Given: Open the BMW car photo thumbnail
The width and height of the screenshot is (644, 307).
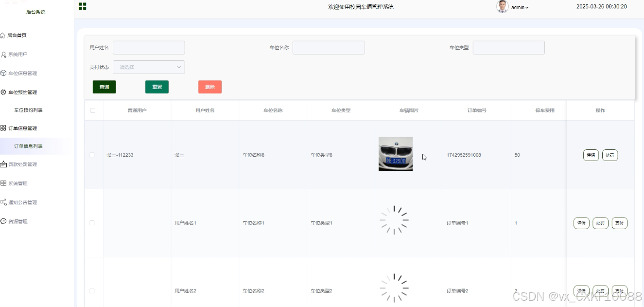Looking at the screenshot, I should (x=396, y=154).
